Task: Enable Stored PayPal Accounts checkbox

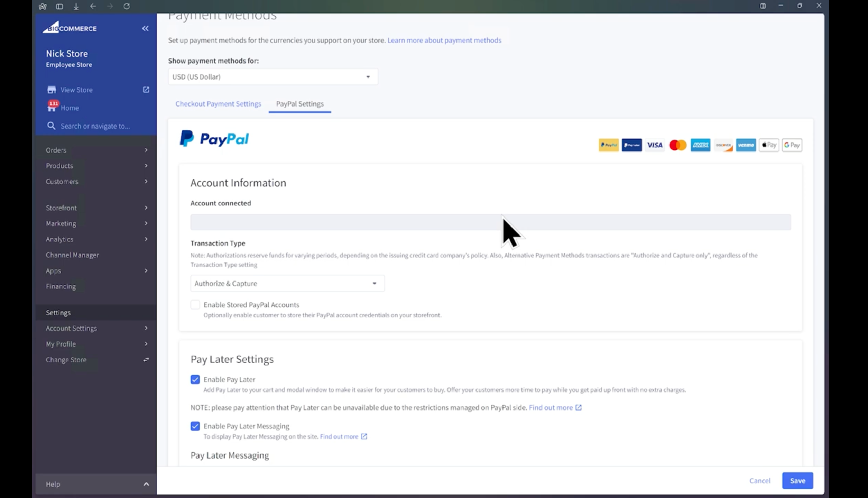Action: [x=195, y=305]
